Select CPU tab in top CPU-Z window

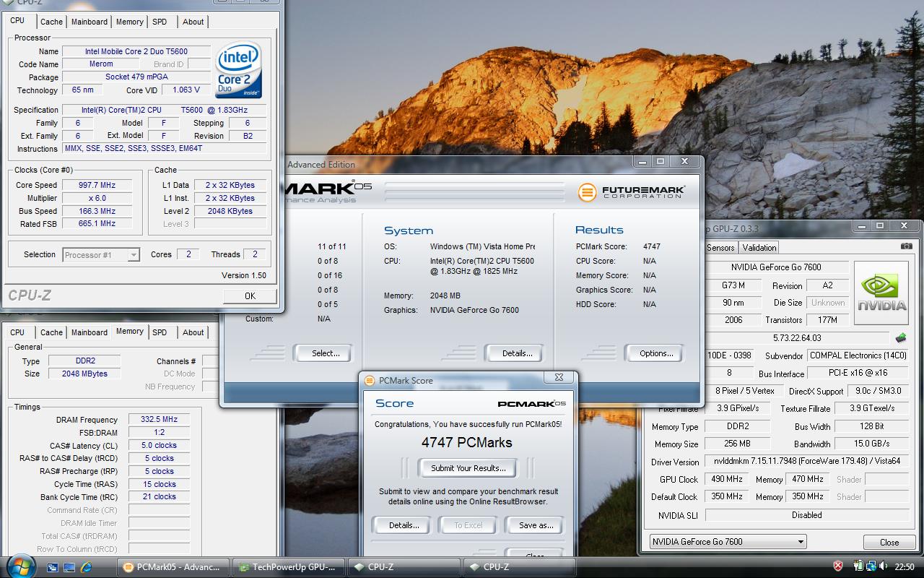coord(17,21)
